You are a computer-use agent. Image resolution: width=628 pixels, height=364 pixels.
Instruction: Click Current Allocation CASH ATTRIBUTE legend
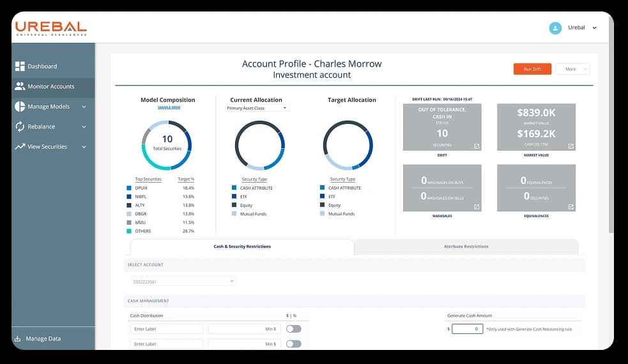point(252,188)
